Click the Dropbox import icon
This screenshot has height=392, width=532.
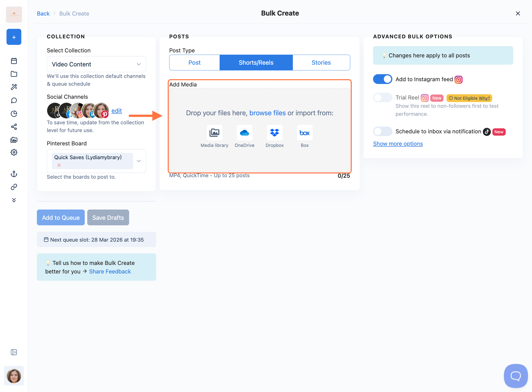coord(275,133)
